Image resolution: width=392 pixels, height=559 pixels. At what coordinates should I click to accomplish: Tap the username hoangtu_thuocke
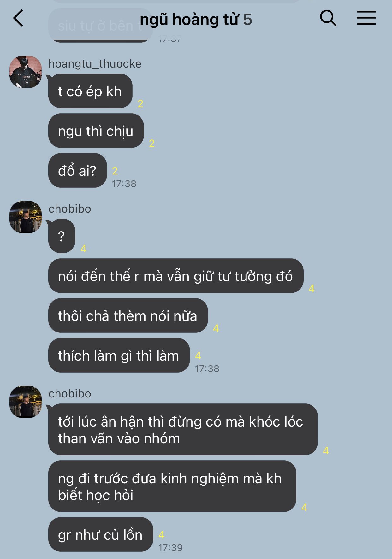coord(95,64)
